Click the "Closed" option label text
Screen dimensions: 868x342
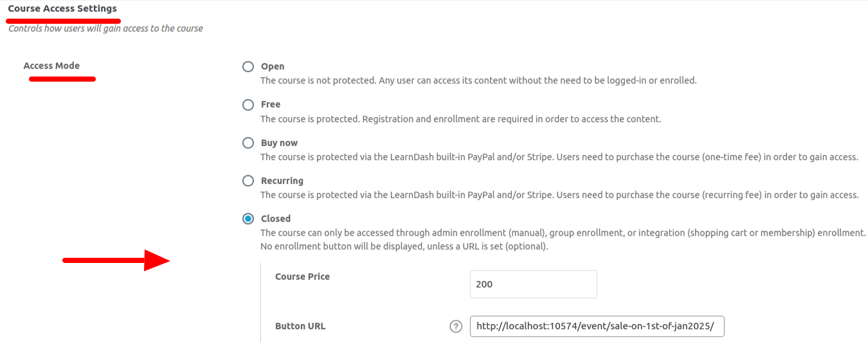click(x=276, y=219)
